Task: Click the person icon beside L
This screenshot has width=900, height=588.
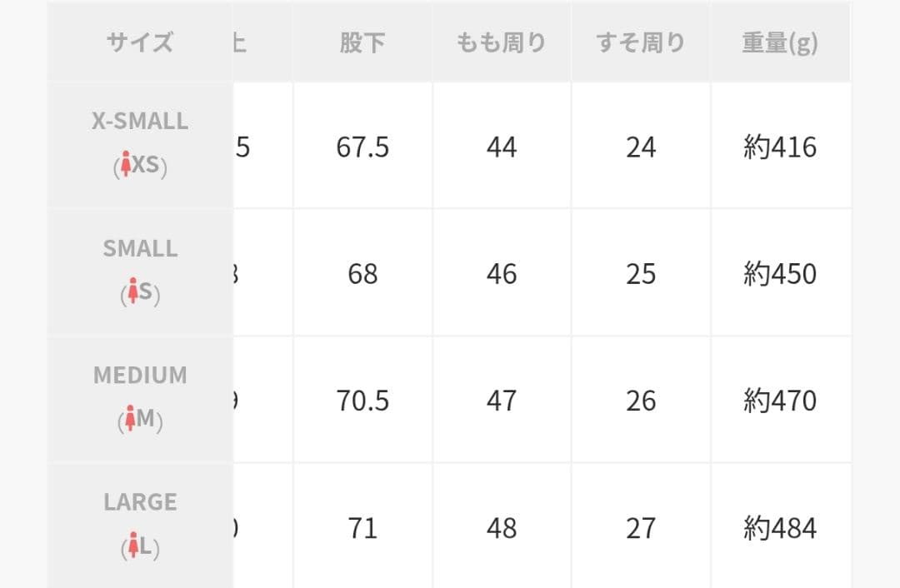Action: (132, 546)
